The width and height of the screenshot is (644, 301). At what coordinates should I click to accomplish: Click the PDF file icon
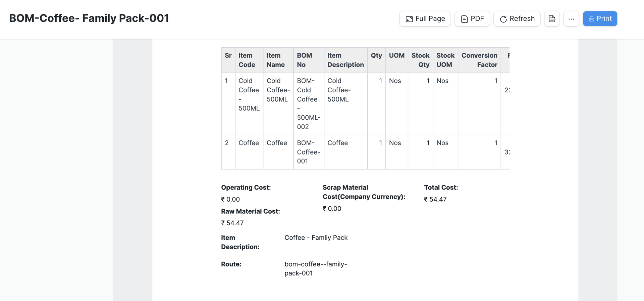point(464,19)
